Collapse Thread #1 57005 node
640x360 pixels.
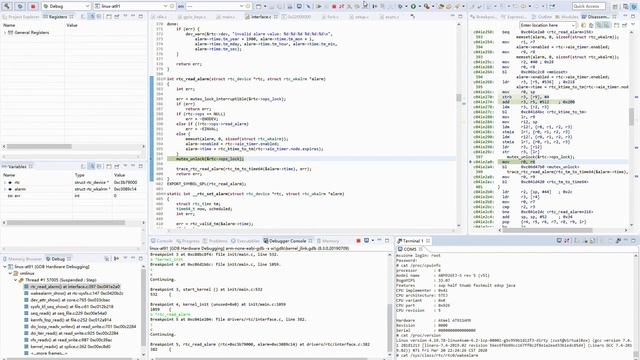pyautogui.click(x=16, y=280)
